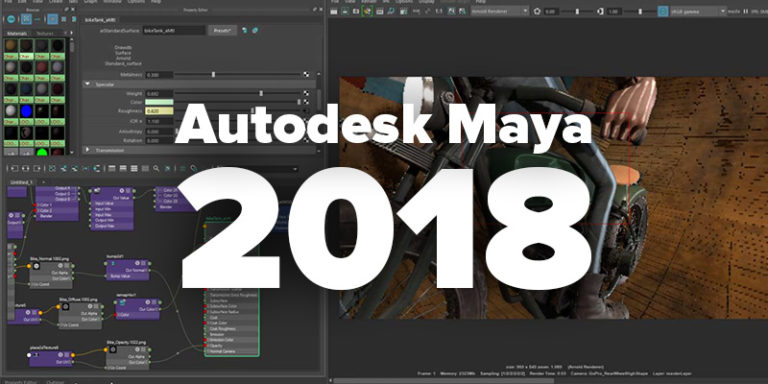Click the exposure value field
This screenshot has height=384, width=768.
[x=552, y=11]
